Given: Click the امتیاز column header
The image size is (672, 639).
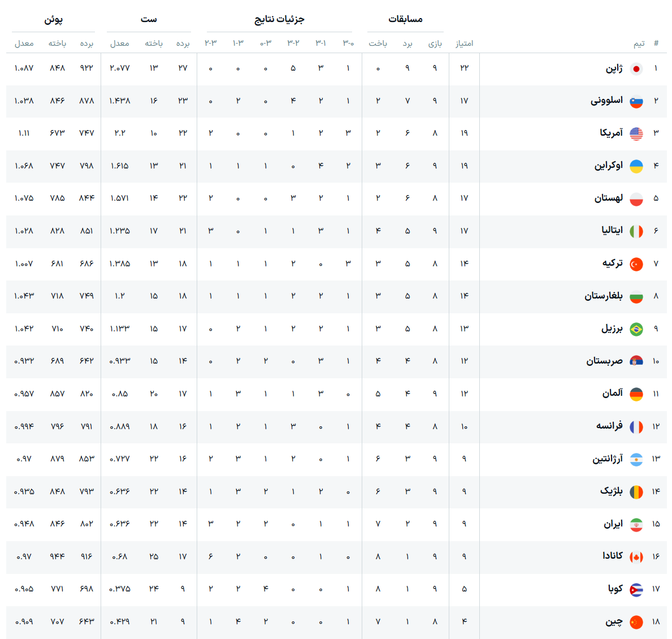Looking at the screenshot, I should pos(464,44).
